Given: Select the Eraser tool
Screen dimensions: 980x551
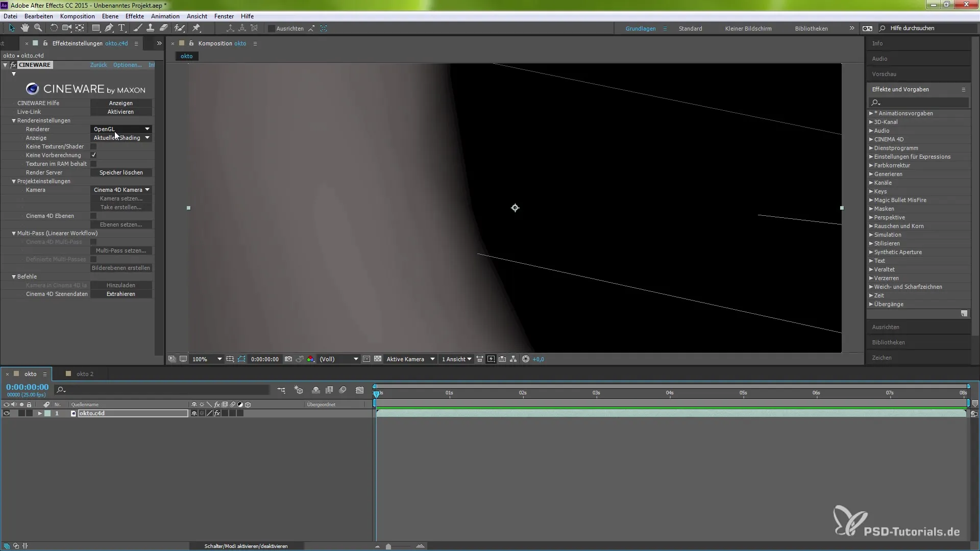Looking at the screenshot, I should (164, 28).
